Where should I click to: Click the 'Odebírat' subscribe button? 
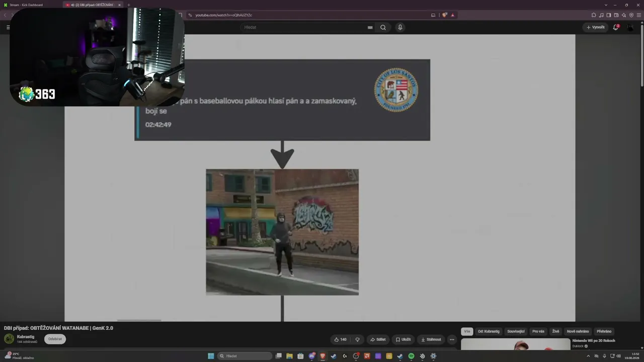pyautogui.click(x=55, y=339)
